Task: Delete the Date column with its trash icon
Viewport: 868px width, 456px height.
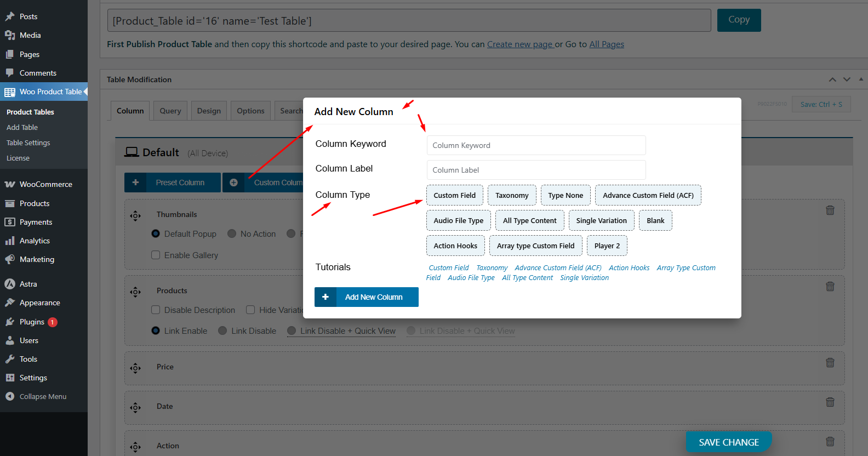Action: click(x=830, y=402)
